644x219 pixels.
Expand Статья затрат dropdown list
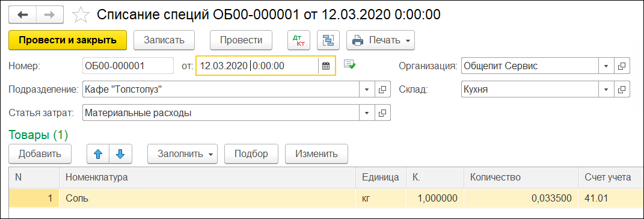point(367,113)
